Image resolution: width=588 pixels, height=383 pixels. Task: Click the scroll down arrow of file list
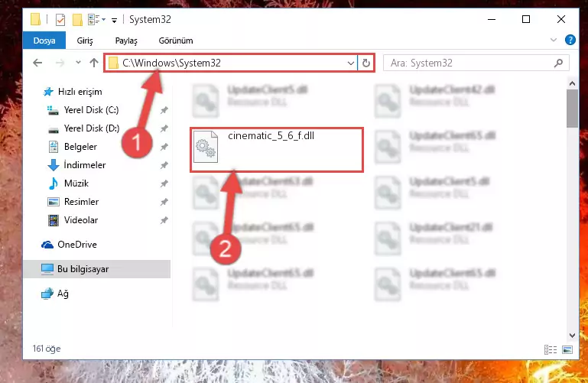point(572,336)
